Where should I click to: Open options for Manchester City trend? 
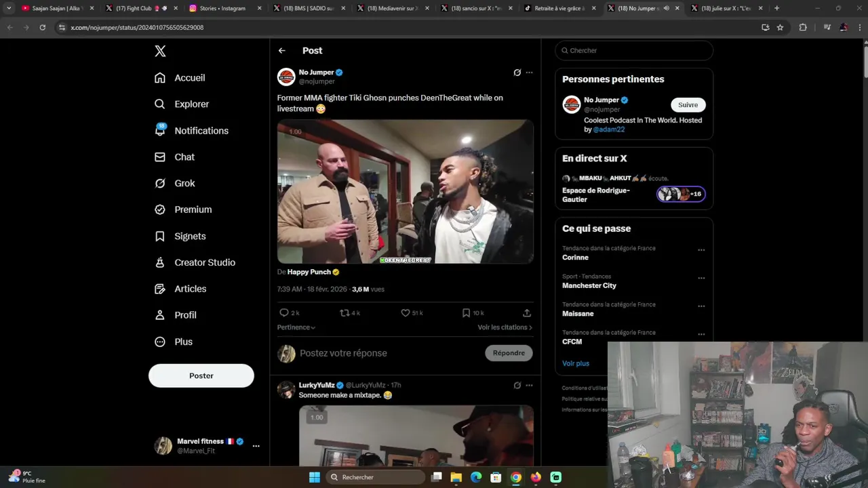[x=701, y=278]
